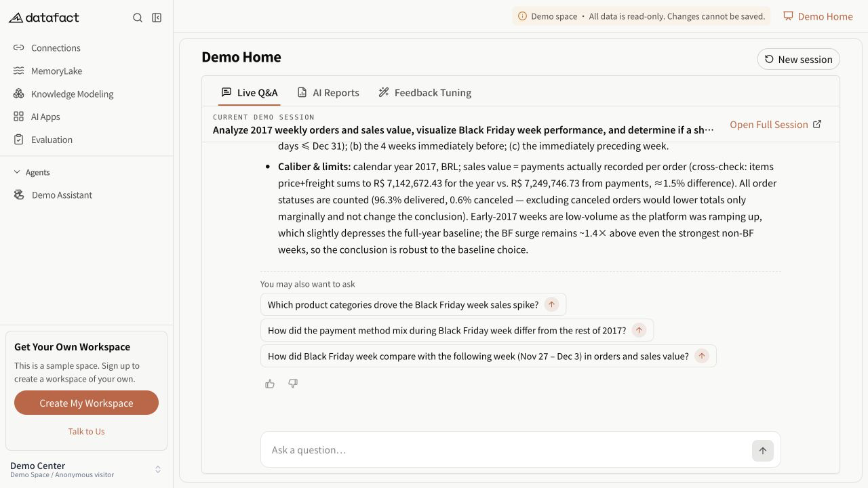This screenshot has height=488, width=868.
Task: Ask how the payment method mix differed
Action: (457, 331)
